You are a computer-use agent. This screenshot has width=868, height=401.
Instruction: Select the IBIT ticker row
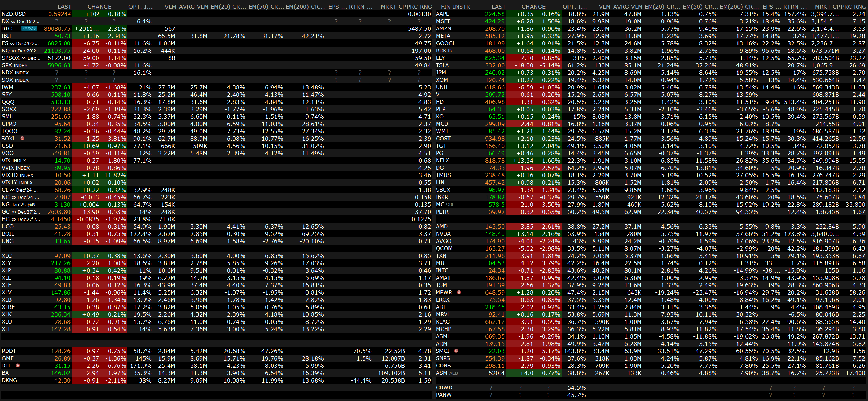tap(216, 36)
